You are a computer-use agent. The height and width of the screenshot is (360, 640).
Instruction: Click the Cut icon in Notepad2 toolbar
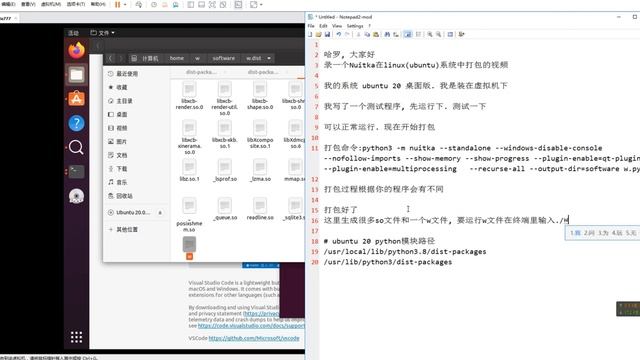(359, 35)
